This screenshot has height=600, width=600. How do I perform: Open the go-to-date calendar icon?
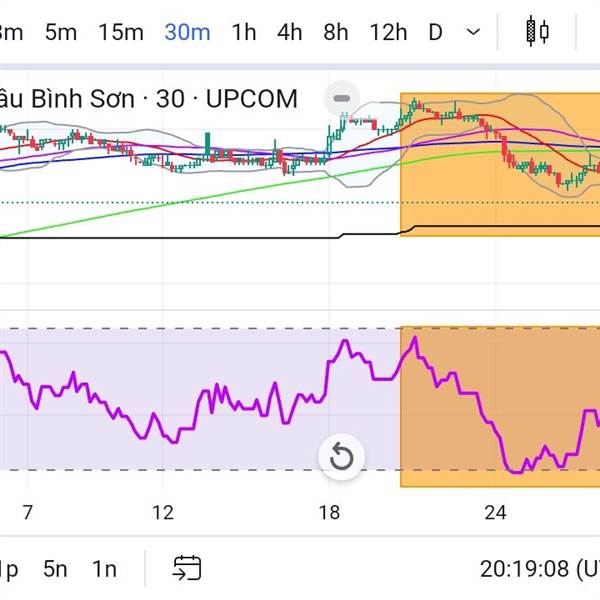click(x=187, y=568)
